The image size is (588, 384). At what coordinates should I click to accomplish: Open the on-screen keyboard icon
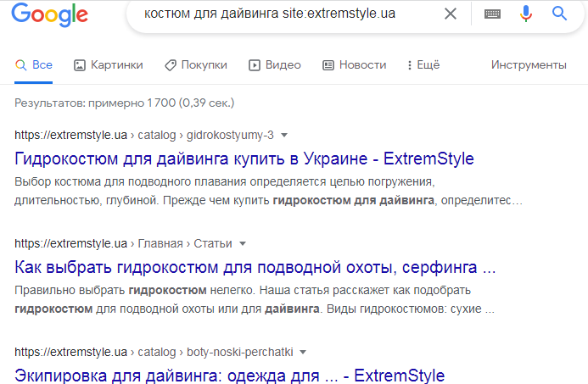(x=492, y=14)
